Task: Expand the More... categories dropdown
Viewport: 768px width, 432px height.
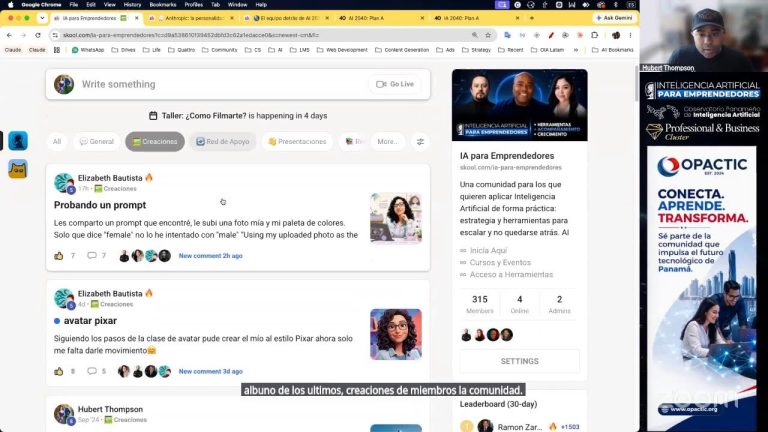Action: tap(387, 142)
